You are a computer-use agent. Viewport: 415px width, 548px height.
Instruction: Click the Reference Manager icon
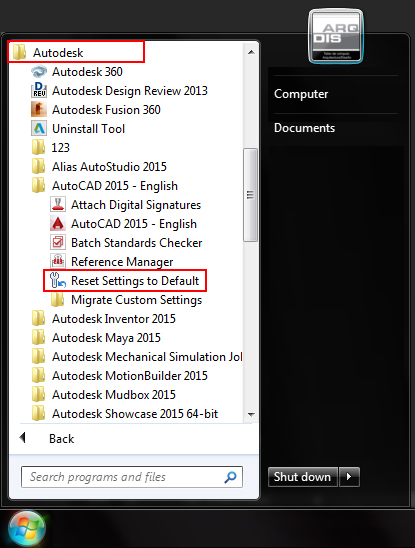(58, 262)
